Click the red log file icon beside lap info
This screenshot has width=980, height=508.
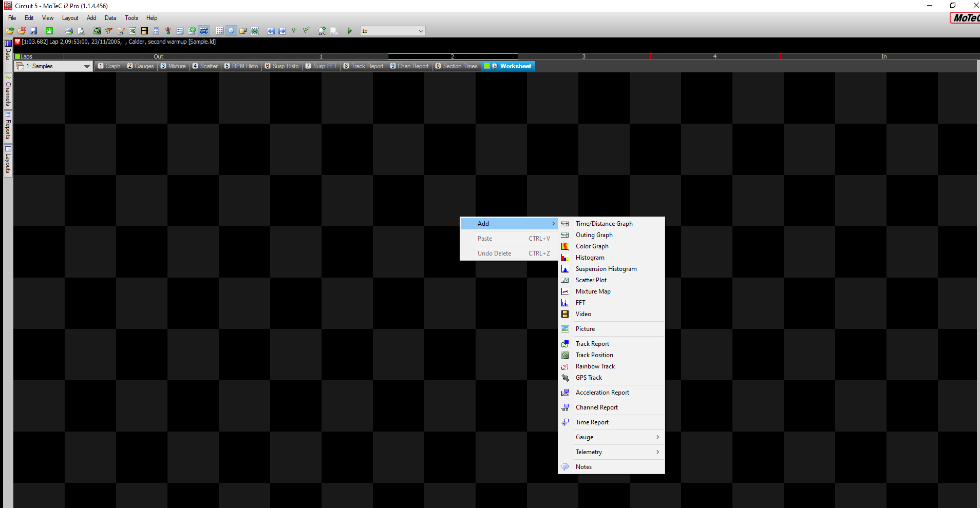(x=17, y=42)
